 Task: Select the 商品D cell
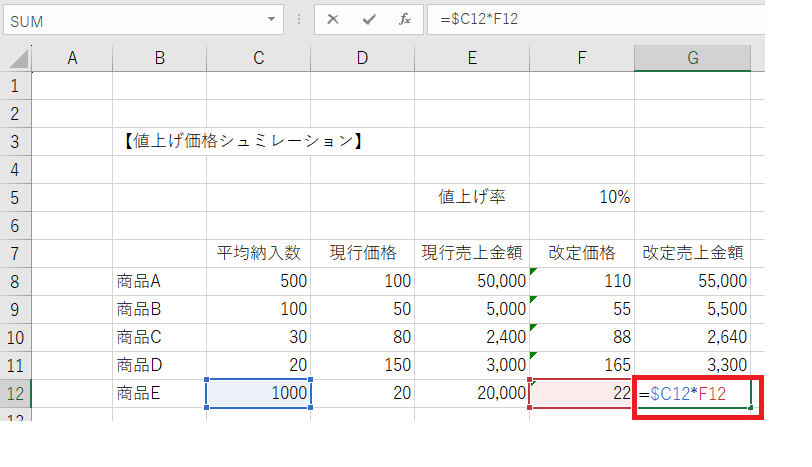(x=160, y=365)
